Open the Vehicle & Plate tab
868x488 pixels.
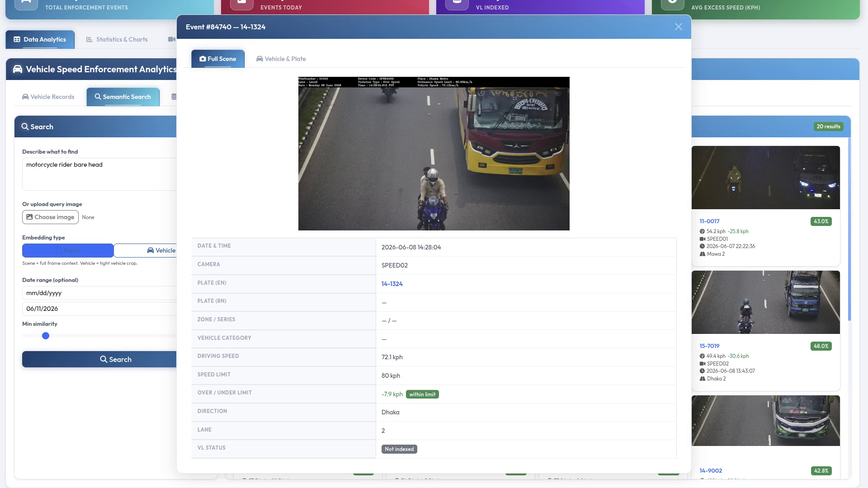[281, 59]
